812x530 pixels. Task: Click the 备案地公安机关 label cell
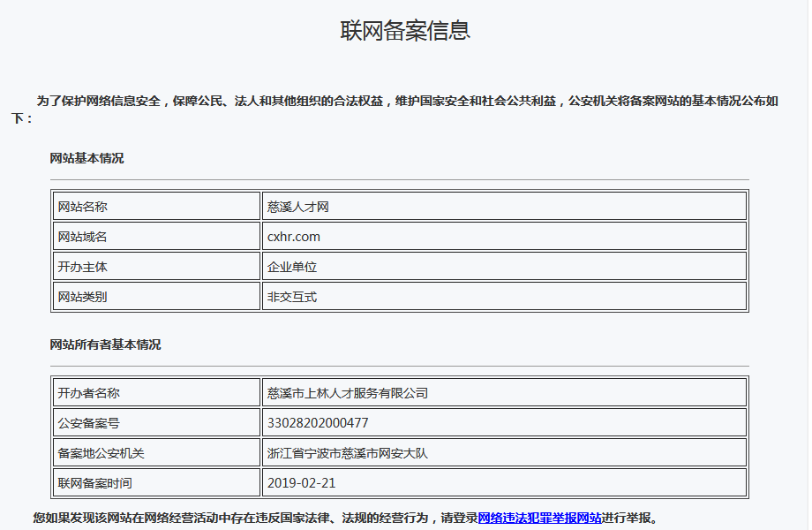click(x=156, y=453)
